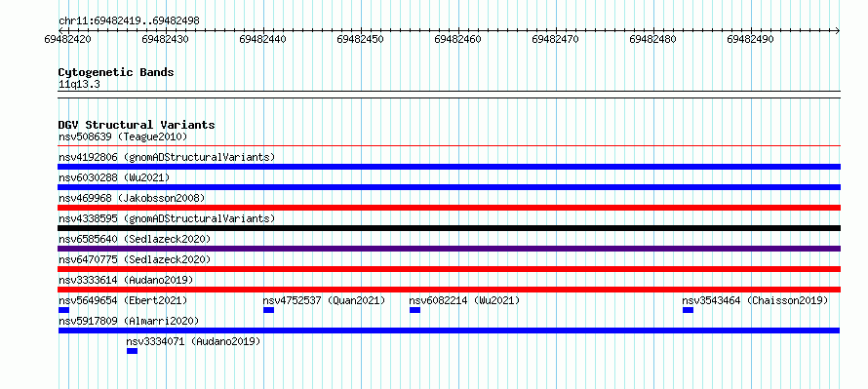Click ruler position 69482460

pos(457,39)
